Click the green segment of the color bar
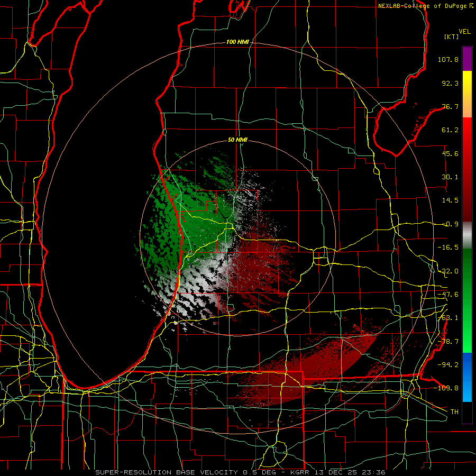The width and height of the screenshot is (476, 476). click(x=467, y=300)
